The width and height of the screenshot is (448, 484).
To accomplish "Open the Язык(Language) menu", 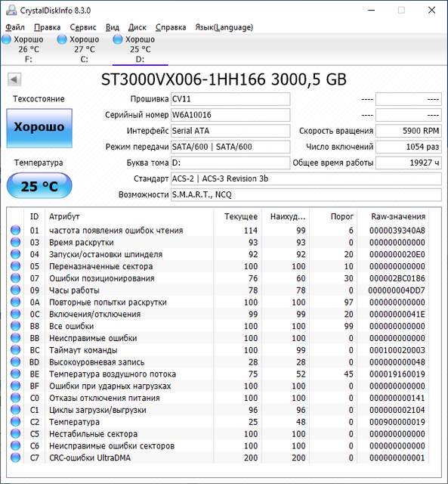I will pos(224,27).
